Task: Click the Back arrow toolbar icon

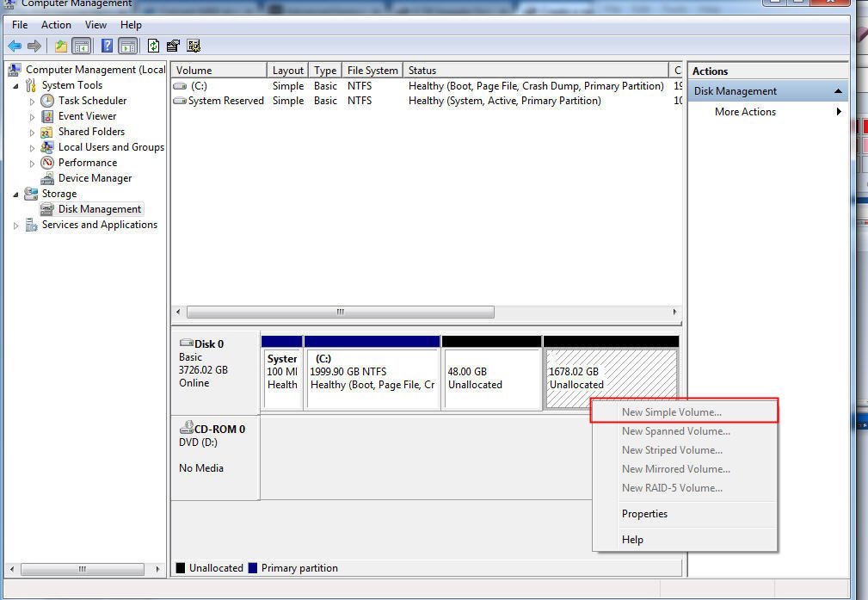Action: (x=15, y=46)
